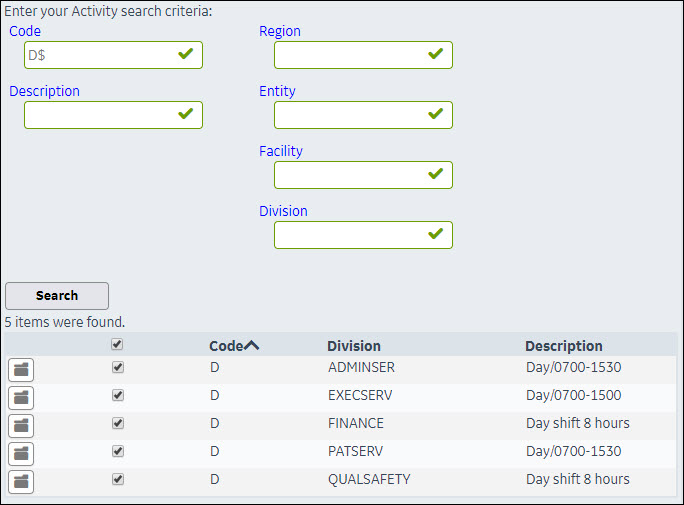Click the Description column header
Viewport: 684px width, 505px height.
[563, 346]
